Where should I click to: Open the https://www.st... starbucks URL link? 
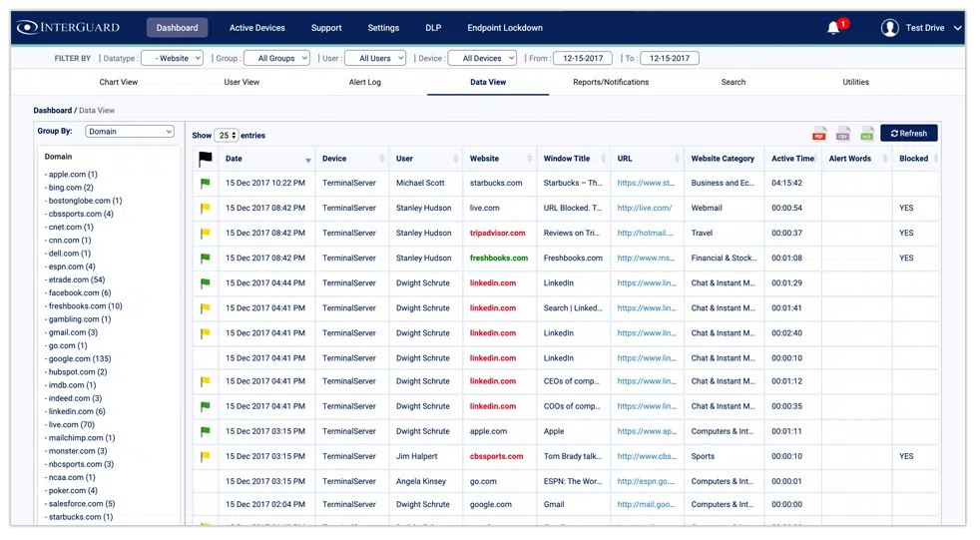tap(646, 183)
